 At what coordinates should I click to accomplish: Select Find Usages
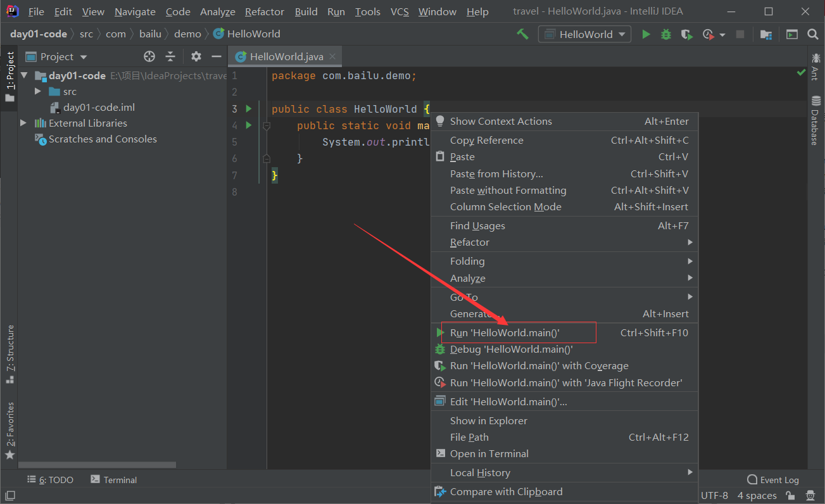click(x=564, y=225)
